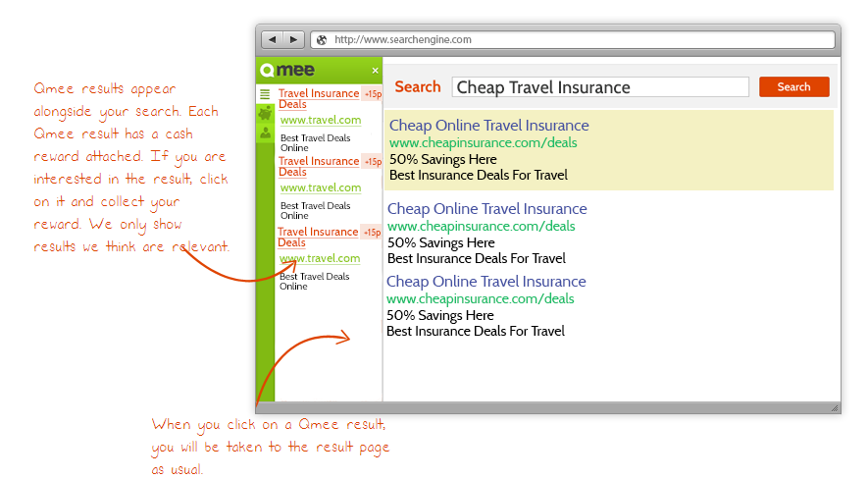The height and width of the screenshot is (479, 868).
Task: Visit www.travel.com in first Qmee result
Action: [x=321, y=120]
